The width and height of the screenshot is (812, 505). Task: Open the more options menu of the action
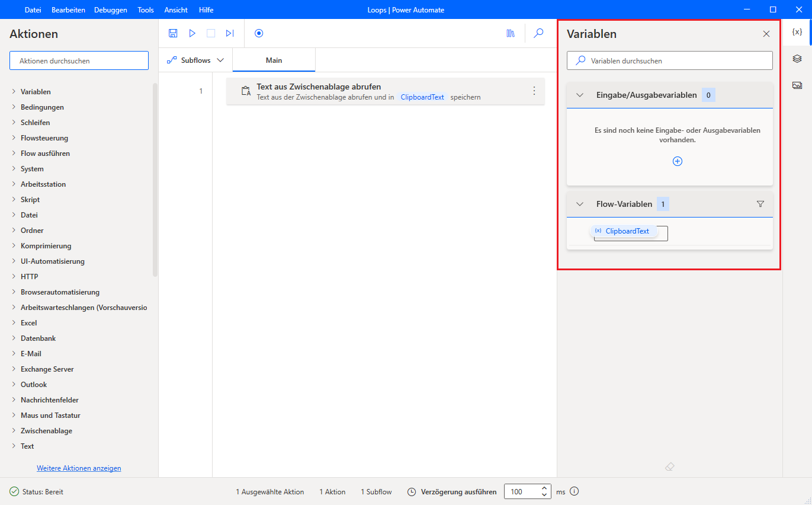point(534,91)
